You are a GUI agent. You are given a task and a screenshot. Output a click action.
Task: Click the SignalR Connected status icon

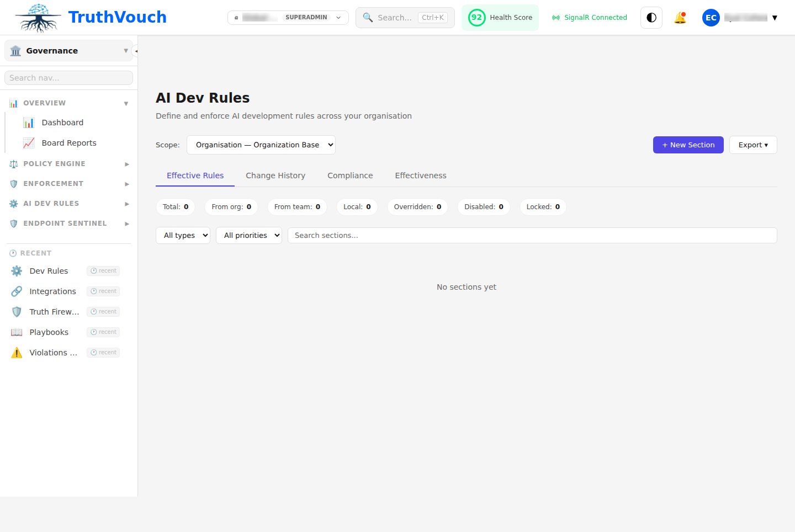(555, 17)
